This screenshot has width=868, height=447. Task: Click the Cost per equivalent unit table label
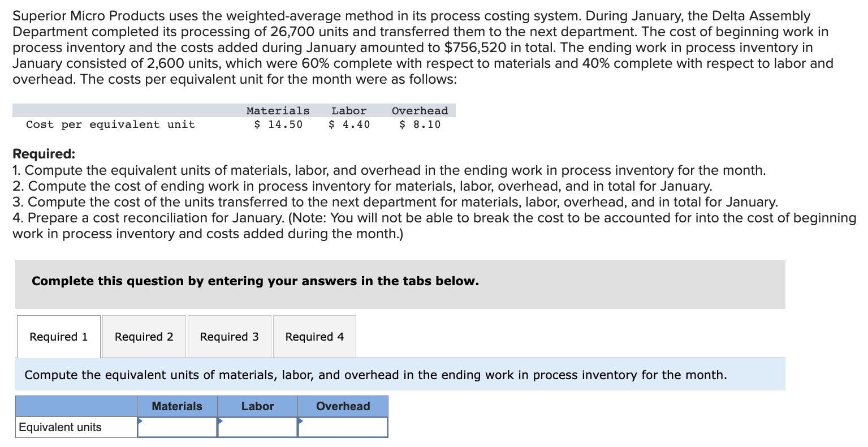coord(110,124)
